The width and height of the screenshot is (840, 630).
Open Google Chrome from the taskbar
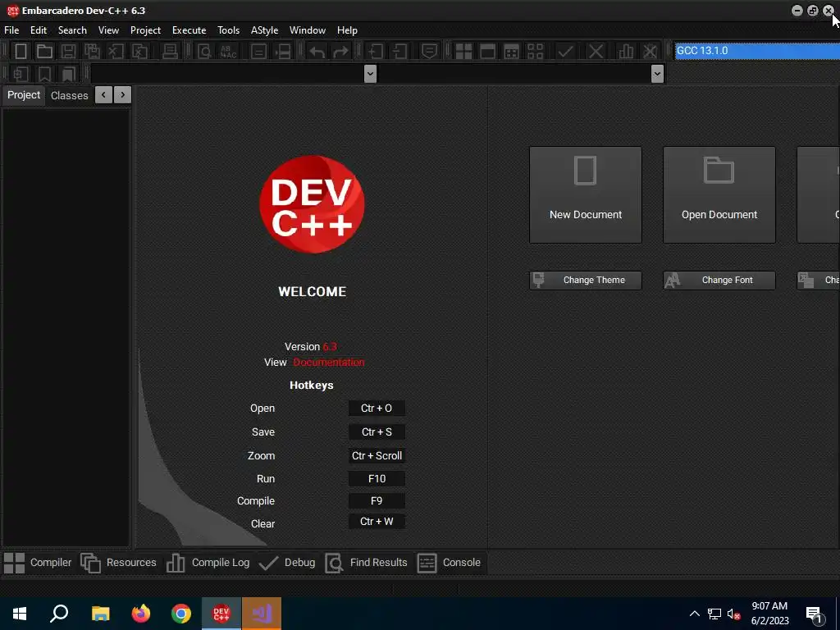tap(181, 614)
